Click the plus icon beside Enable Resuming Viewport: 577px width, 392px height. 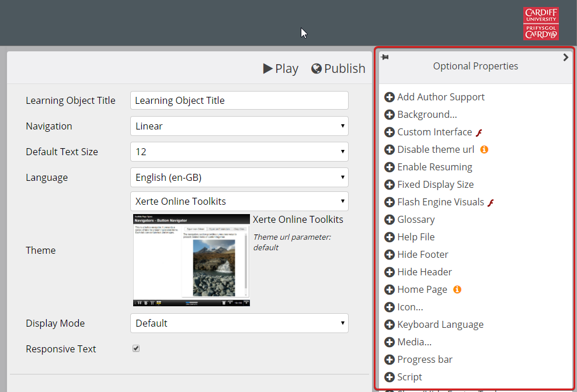tap(390, 167)
